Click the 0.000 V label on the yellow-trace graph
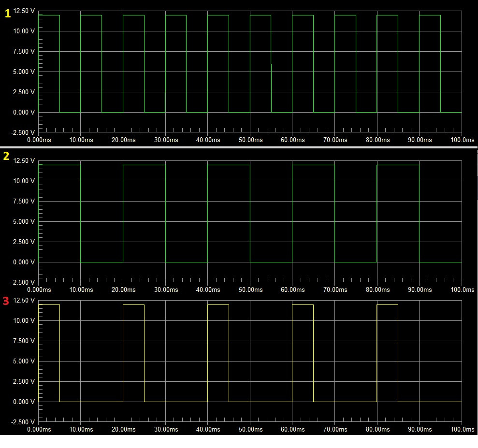This screenshot has height=448, width=478. point(24,402)
